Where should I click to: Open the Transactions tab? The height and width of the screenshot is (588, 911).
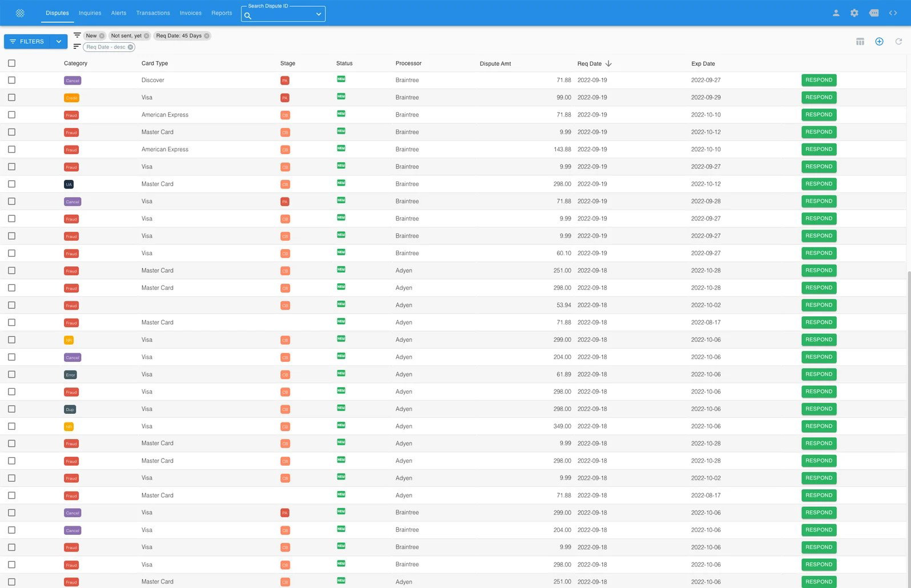click(x=153, y=13)
